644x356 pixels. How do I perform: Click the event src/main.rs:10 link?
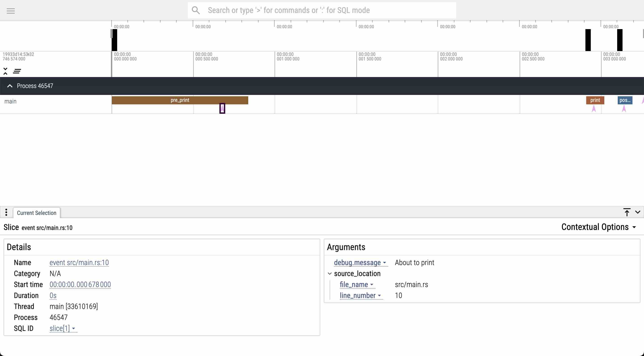[79, 262]
